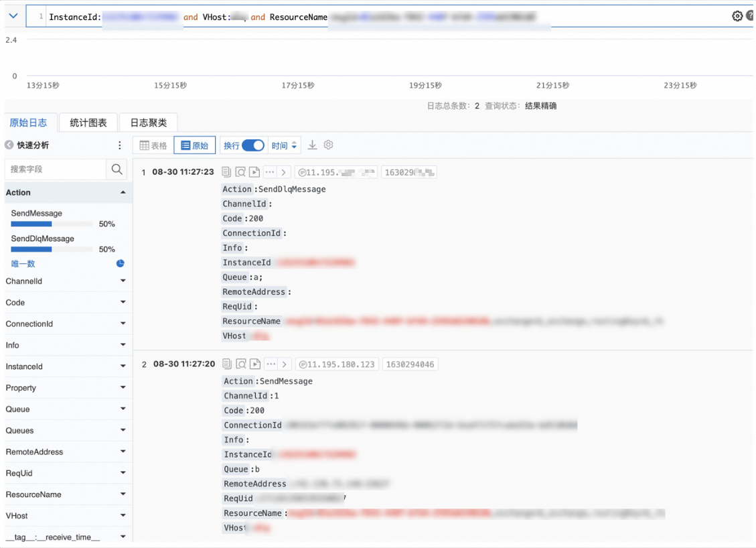Click log time 08-30 11:27:23
The image size is (756, 548).
click(183, 172)
